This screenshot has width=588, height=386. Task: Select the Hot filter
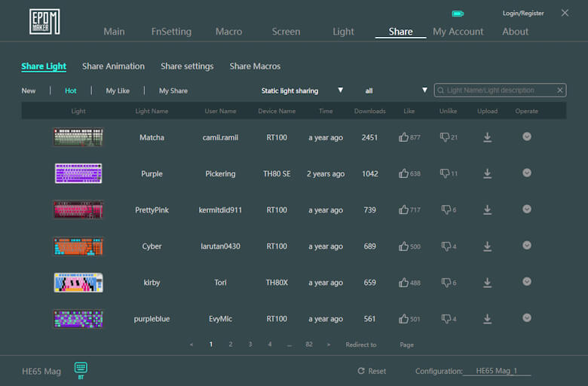coord(70,90)
